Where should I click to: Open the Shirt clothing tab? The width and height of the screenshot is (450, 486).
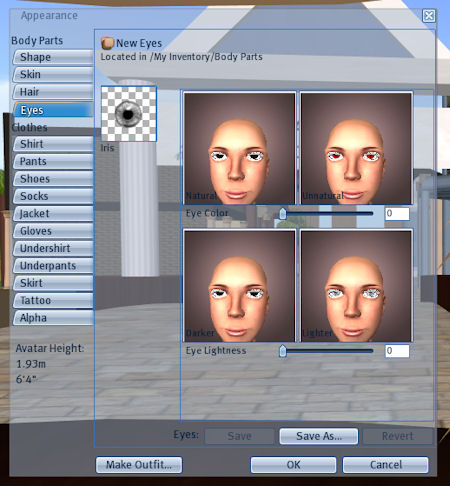(x=53, y=144)
